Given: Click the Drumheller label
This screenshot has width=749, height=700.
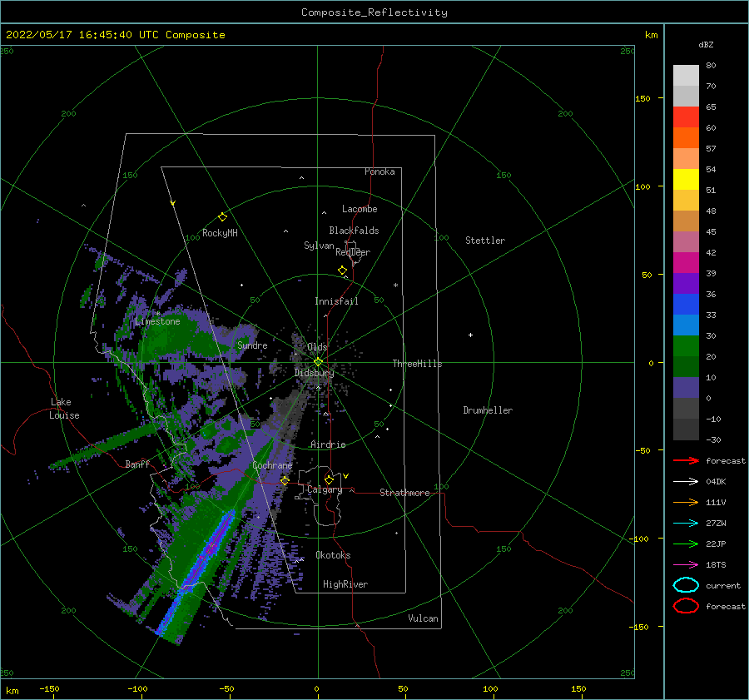Looking at the screenshot, I should coord(488,410).
